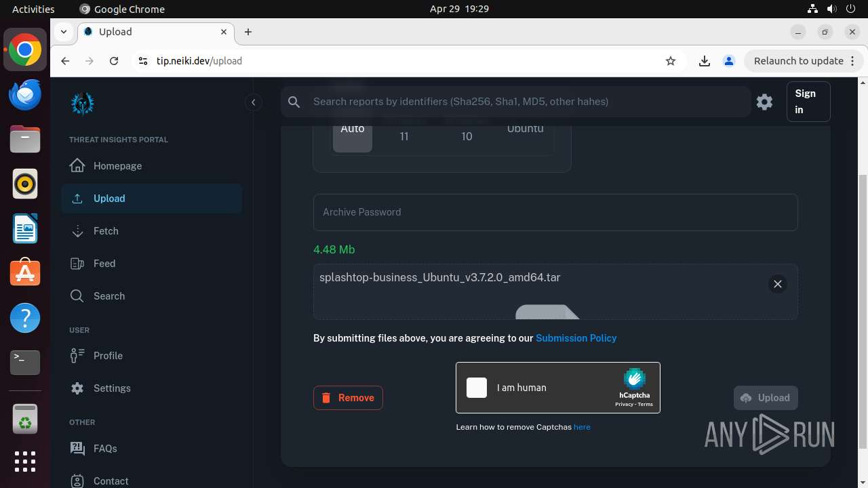Click the Archive Password field
868x488 pixels.
[x=555, y=212]
